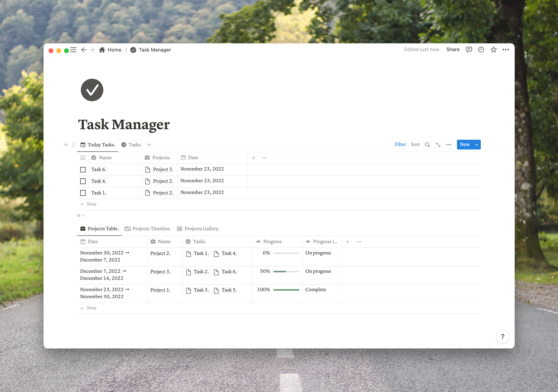Screen dimensions: 558x392
Task: Open the Date column header in Today Tasks
Action: pyautogui.click(x=212, y=158)
